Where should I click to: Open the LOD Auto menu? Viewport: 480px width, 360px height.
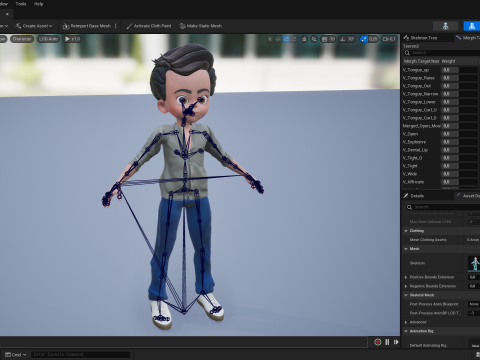pyautogui.click(x=48, y=39)
